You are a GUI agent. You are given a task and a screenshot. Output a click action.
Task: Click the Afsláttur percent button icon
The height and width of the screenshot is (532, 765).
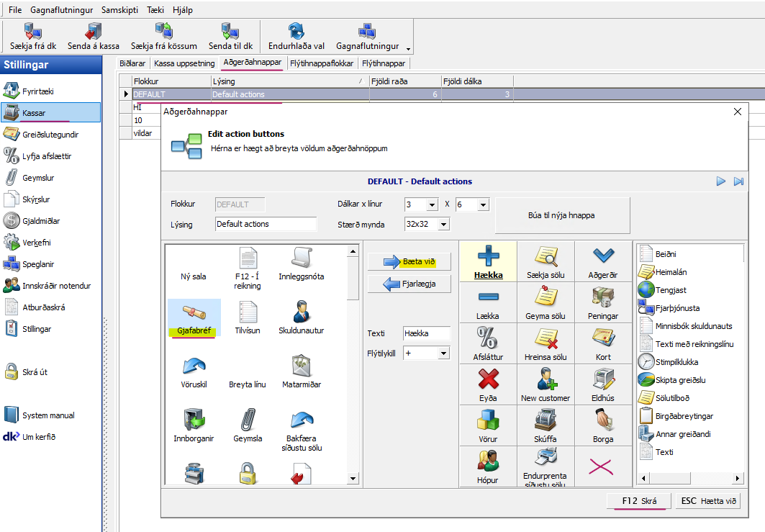(x=487, y=338)
